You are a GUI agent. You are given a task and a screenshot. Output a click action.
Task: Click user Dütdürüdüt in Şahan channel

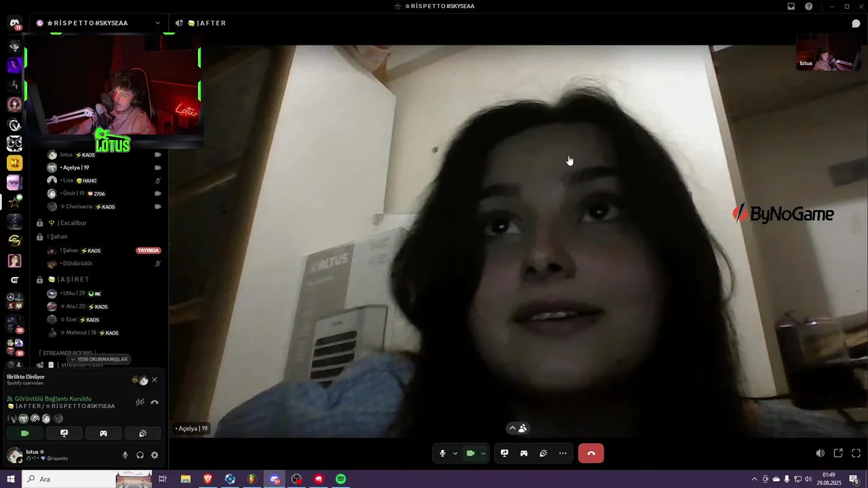(103, 263)
